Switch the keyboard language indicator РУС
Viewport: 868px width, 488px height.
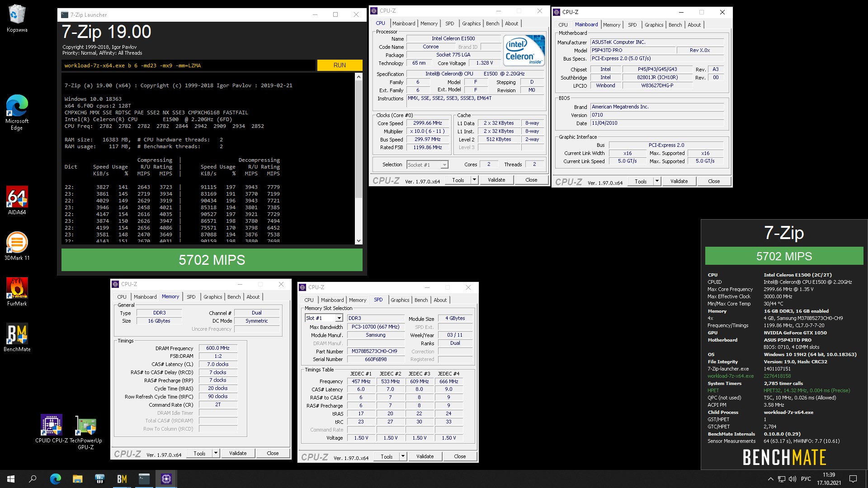(x=806, y=479)
